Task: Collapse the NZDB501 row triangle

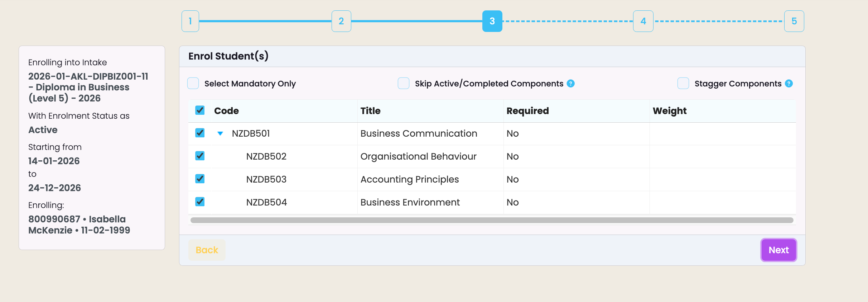Action: pyautogui.click(x=220, y=133)
